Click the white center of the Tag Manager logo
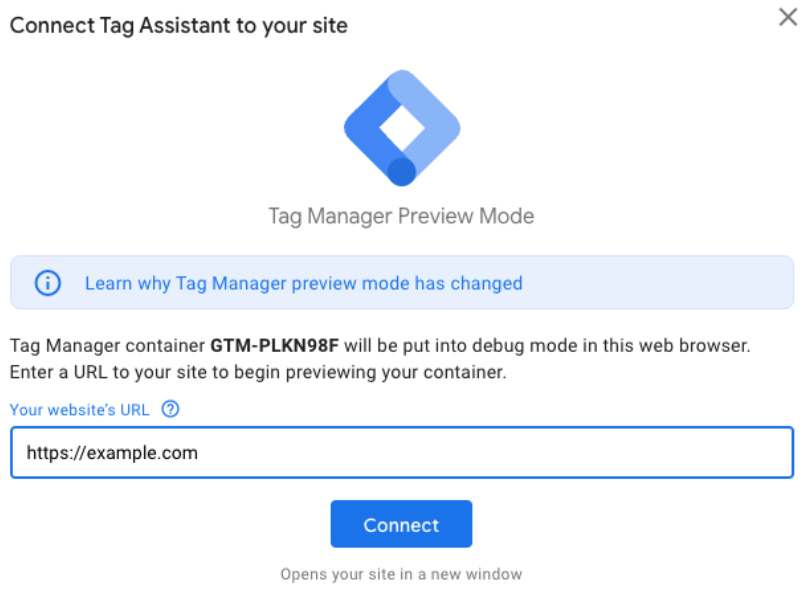Screen dimensions: 807x600 click(402, 128)
